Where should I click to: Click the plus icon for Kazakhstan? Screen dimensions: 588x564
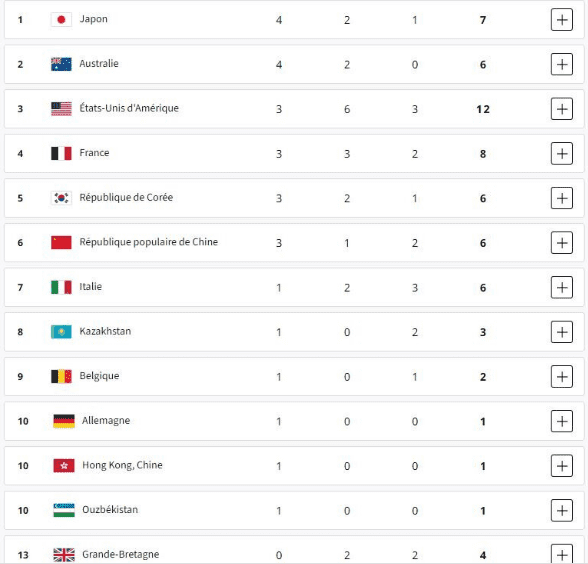click(x=562, y=332)
